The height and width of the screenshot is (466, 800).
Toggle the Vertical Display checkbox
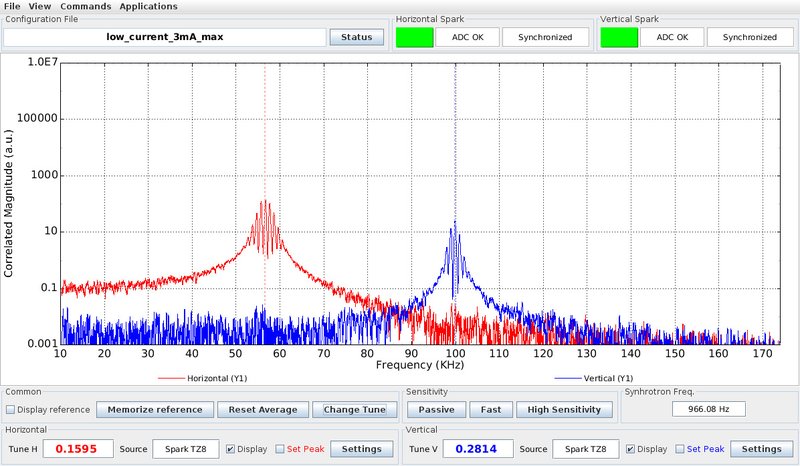(630, 449)
